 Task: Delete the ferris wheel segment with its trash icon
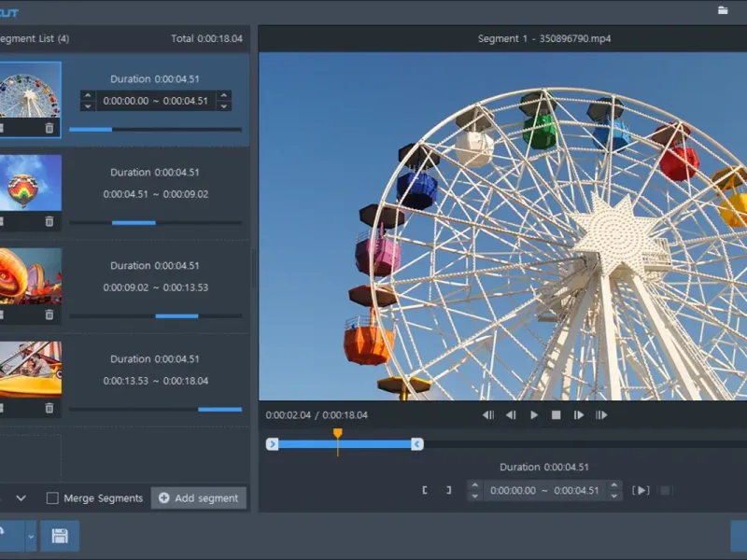(49, 128)
